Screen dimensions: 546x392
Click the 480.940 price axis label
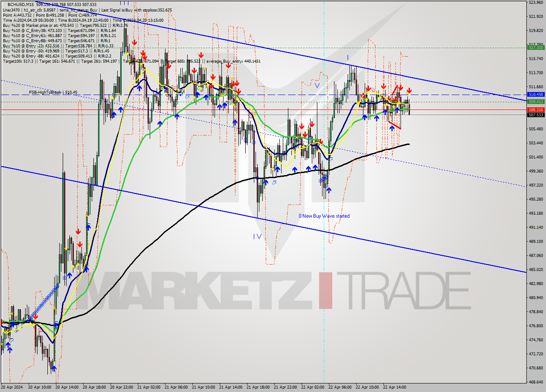(x=535, y=298)
